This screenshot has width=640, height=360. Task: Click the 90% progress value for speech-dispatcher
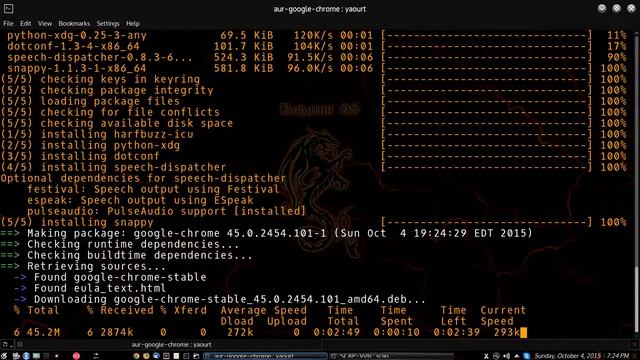[616, 57]
